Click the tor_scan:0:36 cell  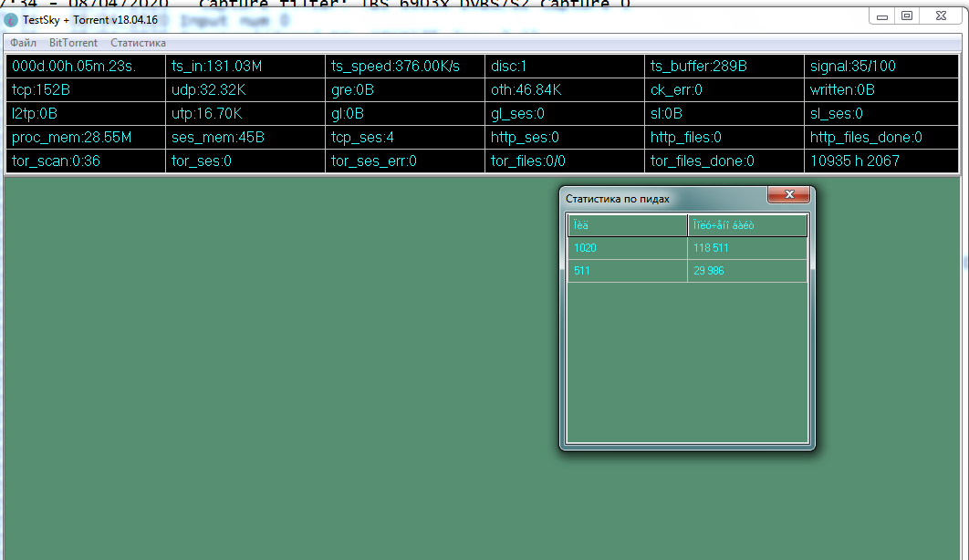pyautogui.click(x=85, y=161)
